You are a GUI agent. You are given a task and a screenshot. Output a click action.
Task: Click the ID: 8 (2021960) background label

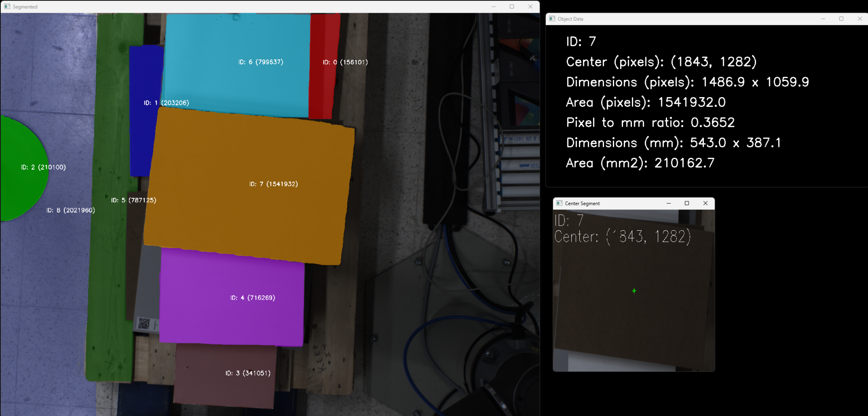[x=70, y=210]
